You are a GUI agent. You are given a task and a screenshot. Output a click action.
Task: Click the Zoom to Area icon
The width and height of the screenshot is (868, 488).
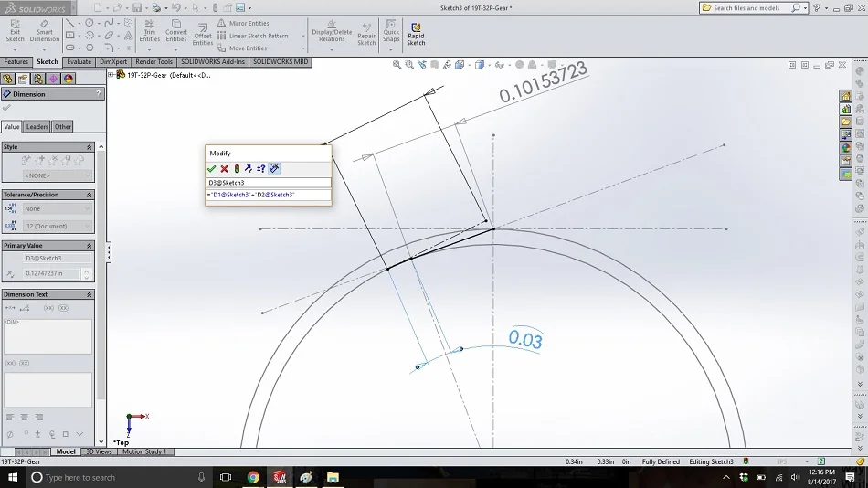(x=409, y=65)
